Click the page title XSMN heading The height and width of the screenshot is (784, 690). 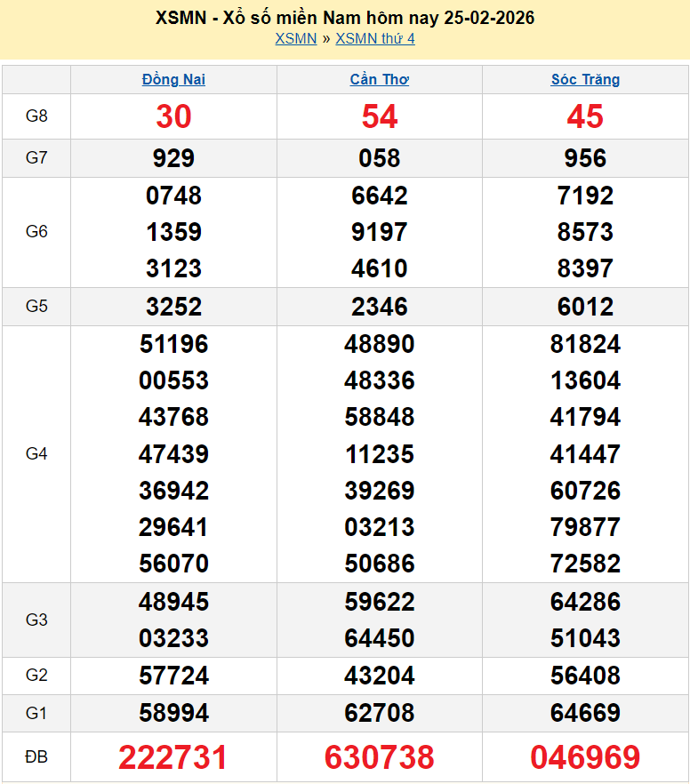click(345, 18)
